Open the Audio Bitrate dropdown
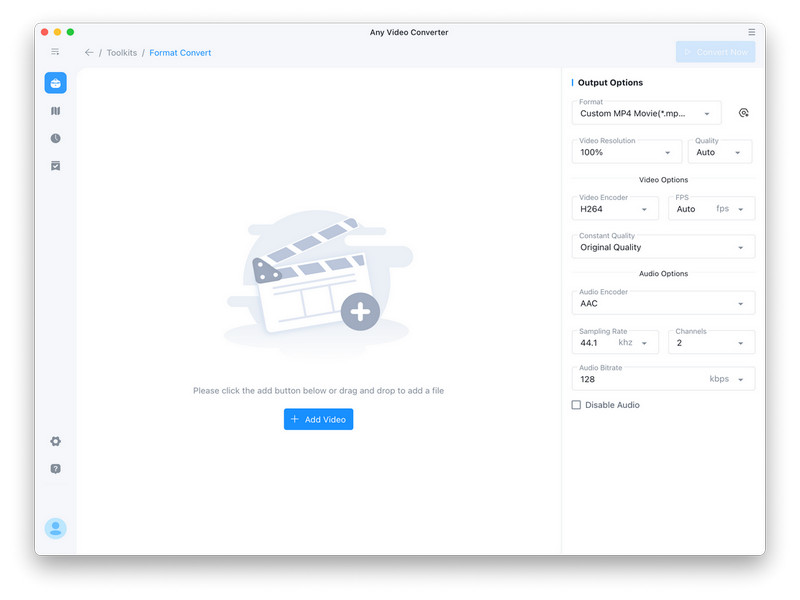 point(663,379)
